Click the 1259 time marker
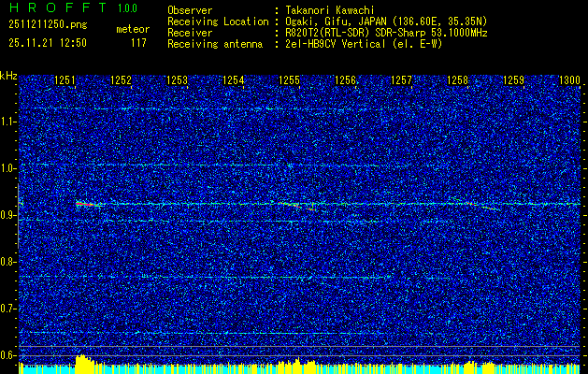Screen dimensions: 588x374 tap(513, 80)
